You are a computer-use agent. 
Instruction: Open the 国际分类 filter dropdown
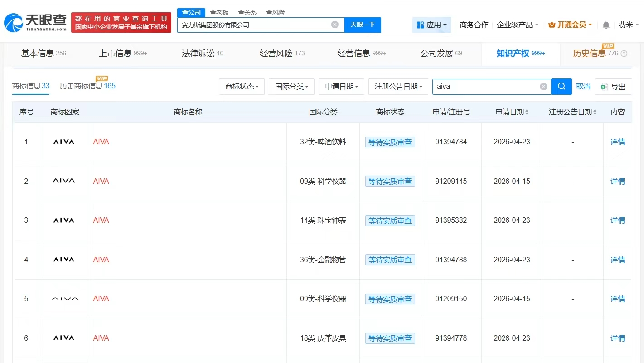click(x=291, y=87)
